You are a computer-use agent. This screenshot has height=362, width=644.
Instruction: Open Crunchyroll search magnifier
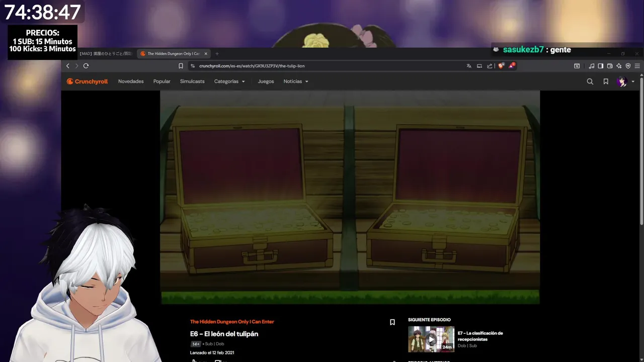[590, 81]
